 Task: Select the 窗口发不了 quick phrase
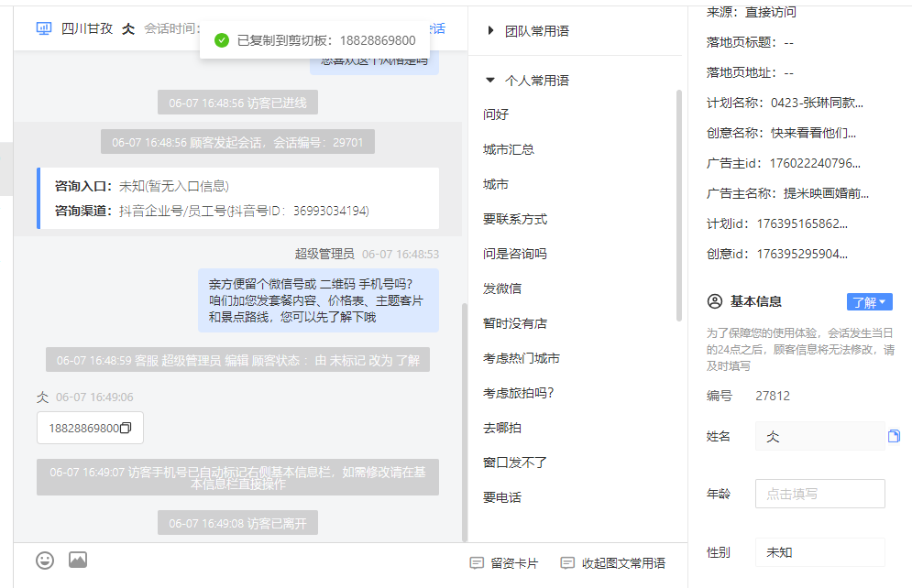click(515, 463)
